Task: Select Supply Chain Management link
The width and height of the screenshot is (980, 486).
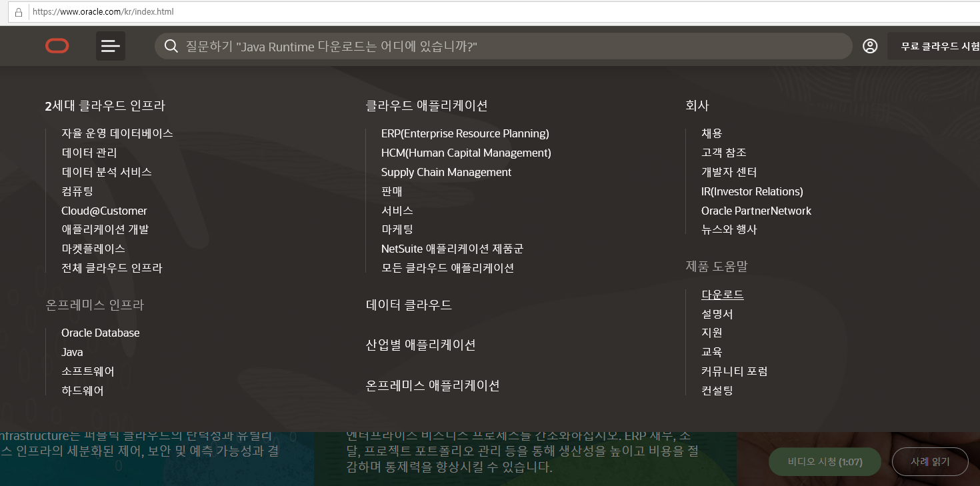Action: click(x=446, y=172)
